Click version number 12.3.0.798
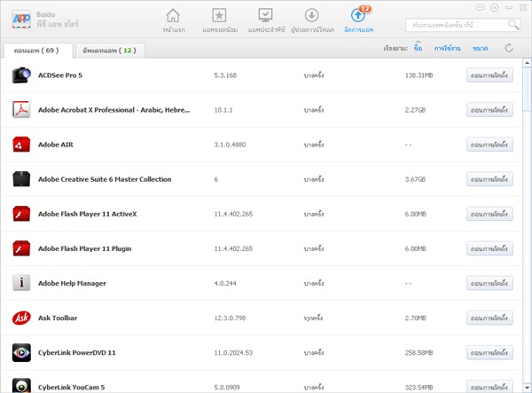 230,318
